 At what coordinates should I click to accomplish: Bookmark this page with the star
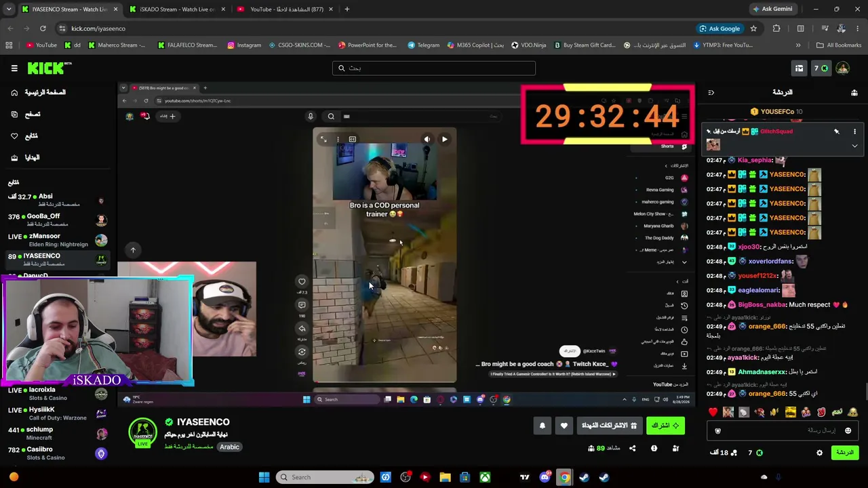point(753,28)
